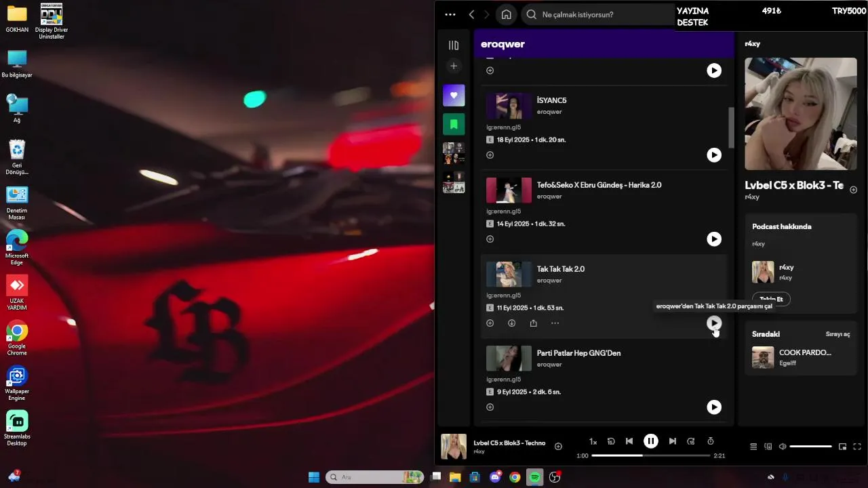The image size is (868, 488).
Task: Open İSYANC5 episode title
Action: [x=551, y=100]
